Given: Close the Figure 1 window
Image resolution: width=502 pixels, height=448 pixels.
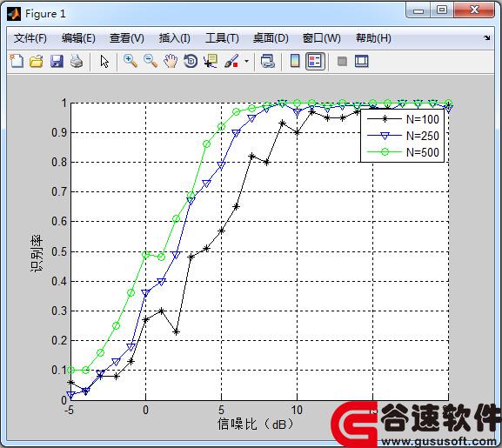Looking at the screenshot, I should click(x=474, y=10).
